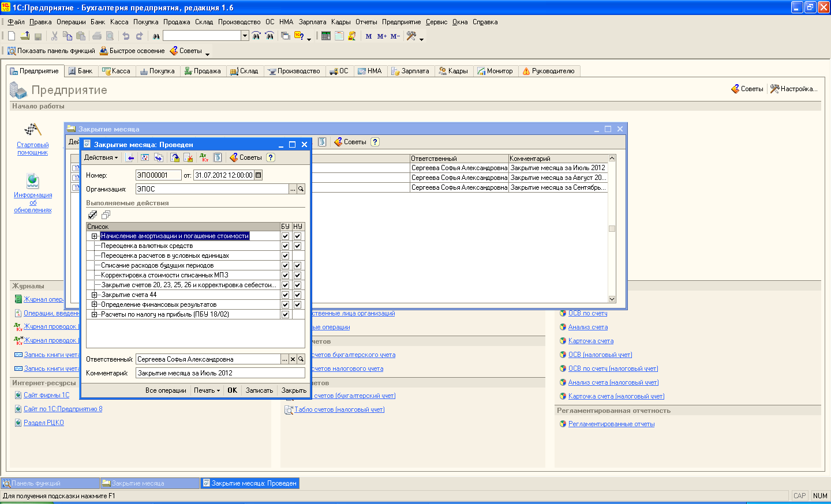Open the calendar picker beside date field

tap(258, 175)
